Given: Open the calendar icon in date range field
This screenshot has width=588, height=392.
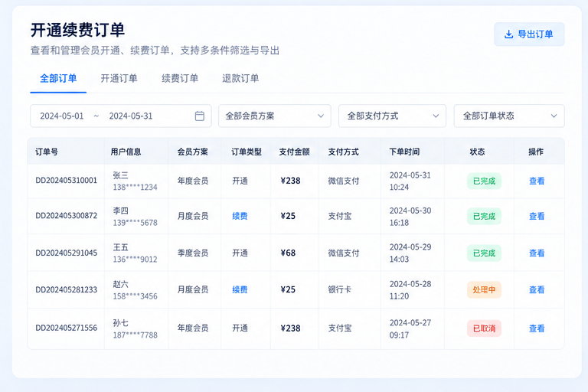Looking at the screenshot, I should (200, 116).
